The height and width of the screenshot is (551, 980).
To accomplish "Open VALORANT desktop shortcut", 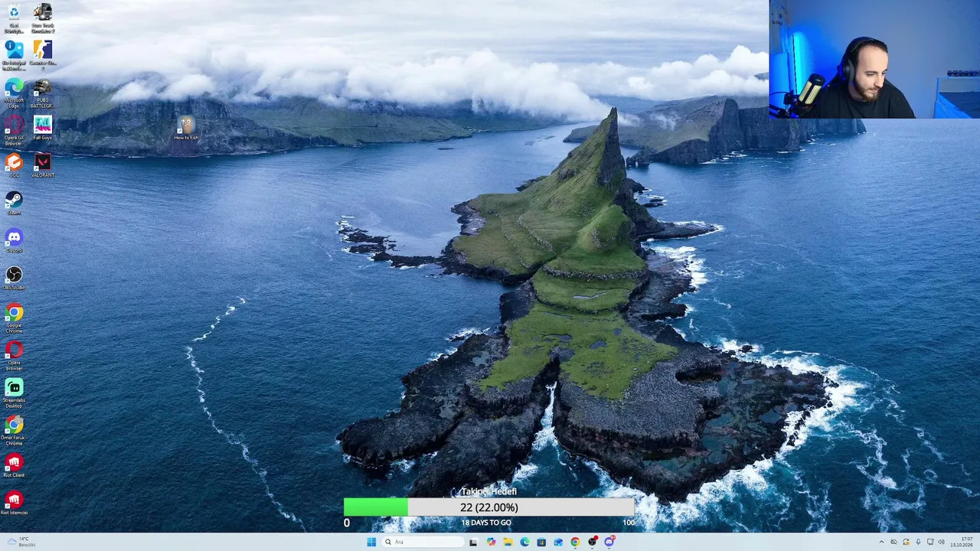I will [43, 165].
